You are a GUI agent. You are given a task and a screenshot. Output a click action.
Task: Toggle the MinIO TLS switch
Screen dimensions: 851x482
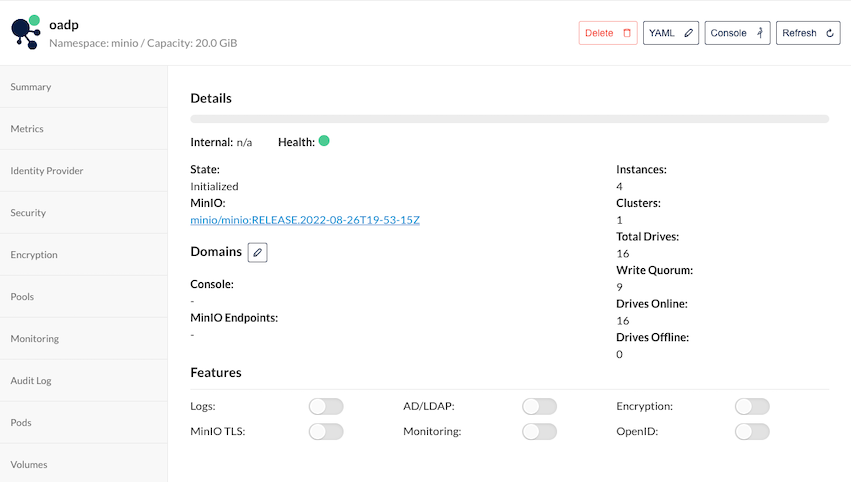[326, 432]
